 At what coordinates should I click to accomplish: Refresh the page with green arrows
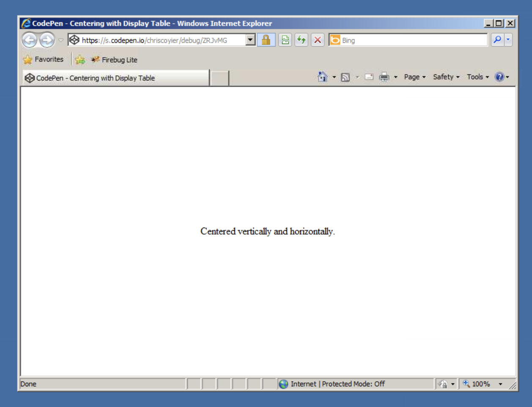[x=301, y=40]
